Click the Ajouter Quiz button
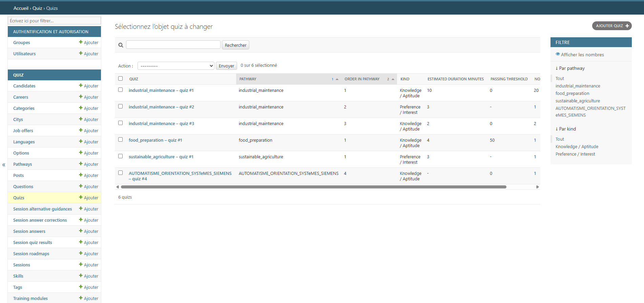The image size is (644, 303). click(x=612, y=26)
